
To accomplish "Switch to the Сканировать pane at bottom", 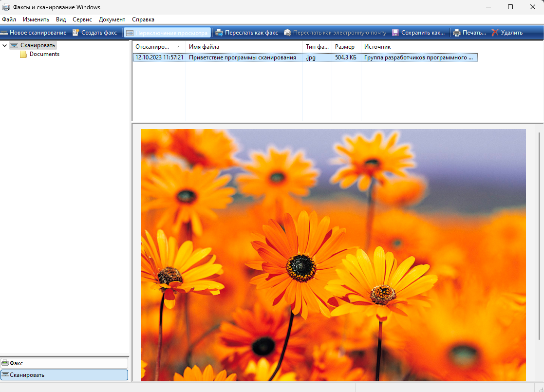I will tap(64, 375).
